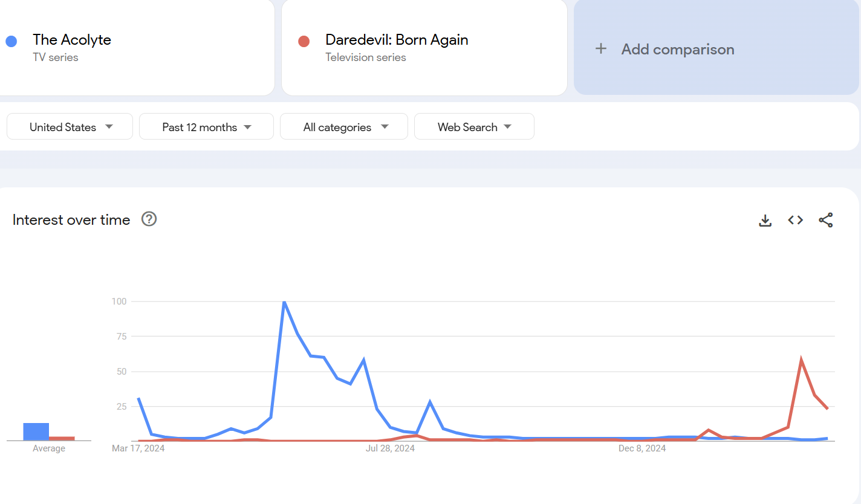This screenshot has height=504, width=861.
Task: Download the Interest over time data
Action: 765,221
